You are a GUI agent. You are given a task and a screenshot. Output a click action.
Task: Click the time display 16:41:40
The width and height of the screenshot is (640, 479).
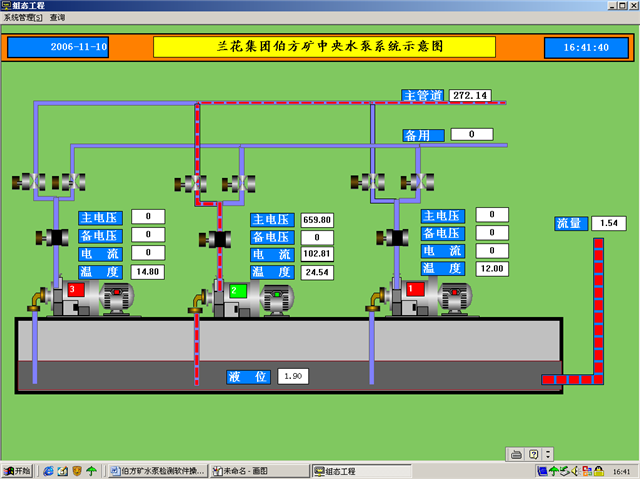tap(586, 48)
